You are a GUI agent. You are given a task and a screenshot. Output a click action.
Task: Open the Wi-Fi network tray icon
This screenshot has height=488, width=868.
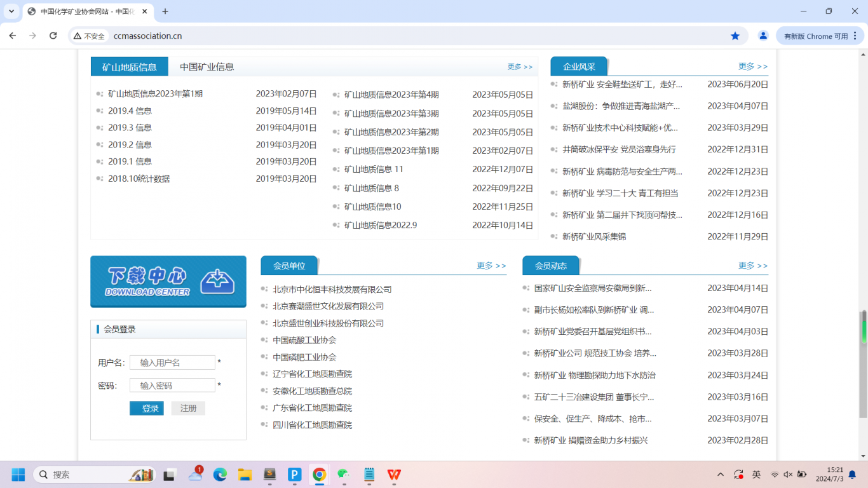775,475
